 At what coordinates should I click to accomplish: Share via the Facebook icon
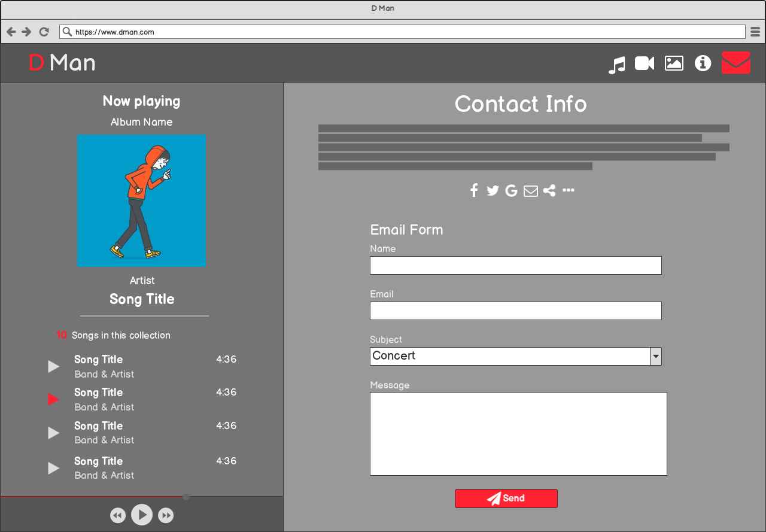474,190
